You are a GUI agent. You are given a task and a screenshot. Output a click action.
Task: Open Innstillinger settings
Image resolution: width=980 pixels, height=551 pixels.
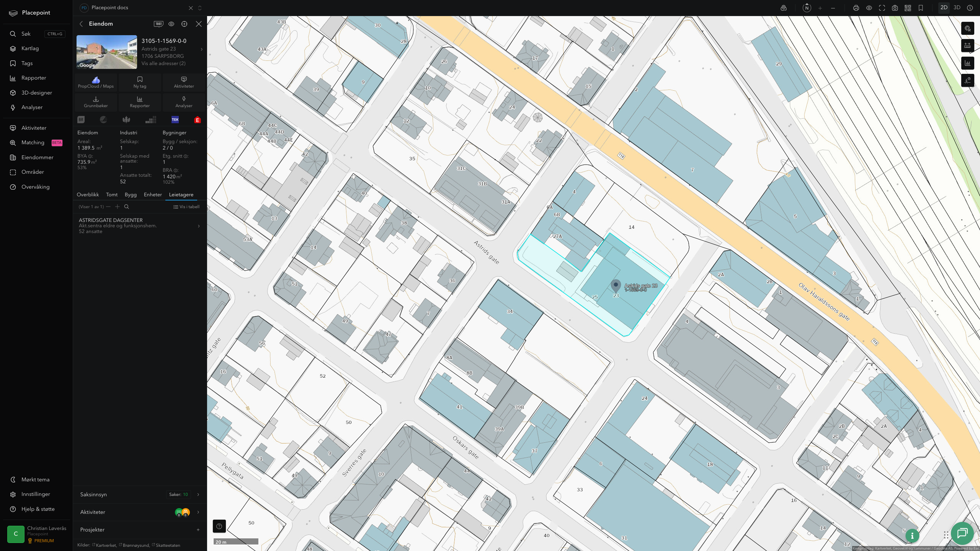36,494
